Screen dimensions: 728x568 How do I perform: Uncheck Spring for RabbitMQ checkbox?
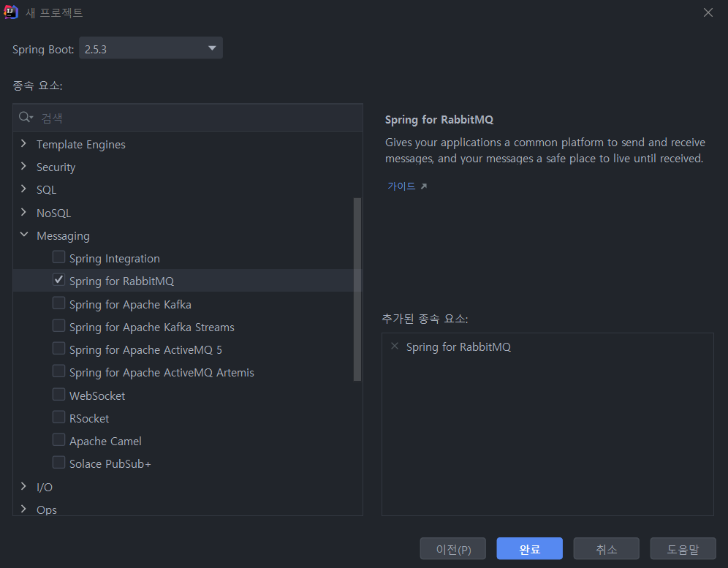[59, 279]
